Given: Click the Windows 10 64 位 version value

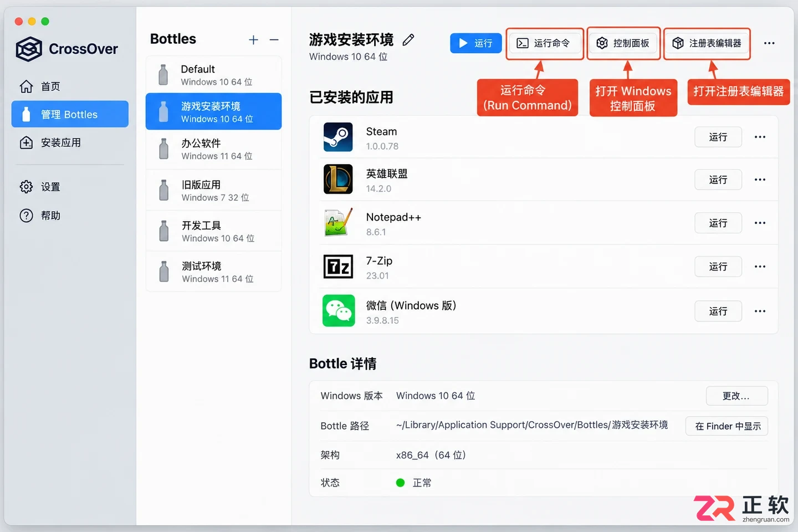Looking at the screenshot, I should coord(436,396).
